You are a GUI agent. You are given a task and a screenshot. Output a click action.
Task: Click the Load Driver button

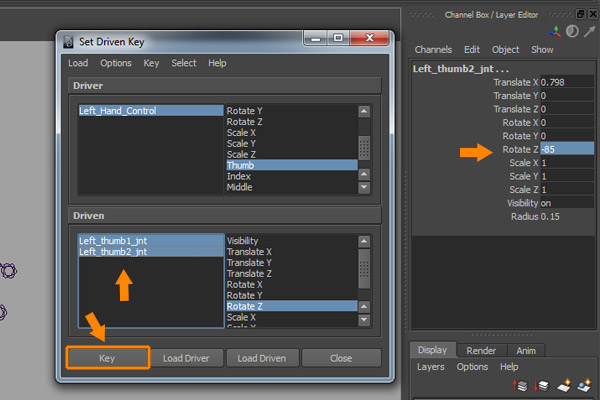click(x=186, y=358)
